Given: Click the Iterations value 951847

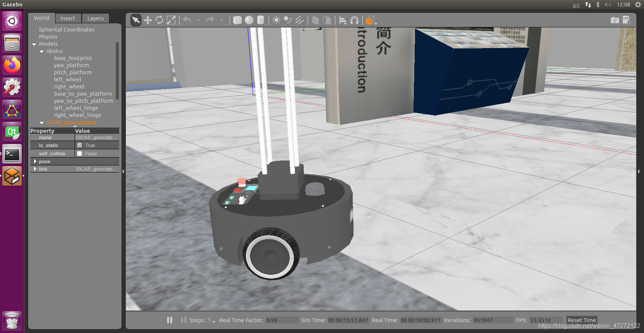Looking at the screenshot, I should pos(493,320).
